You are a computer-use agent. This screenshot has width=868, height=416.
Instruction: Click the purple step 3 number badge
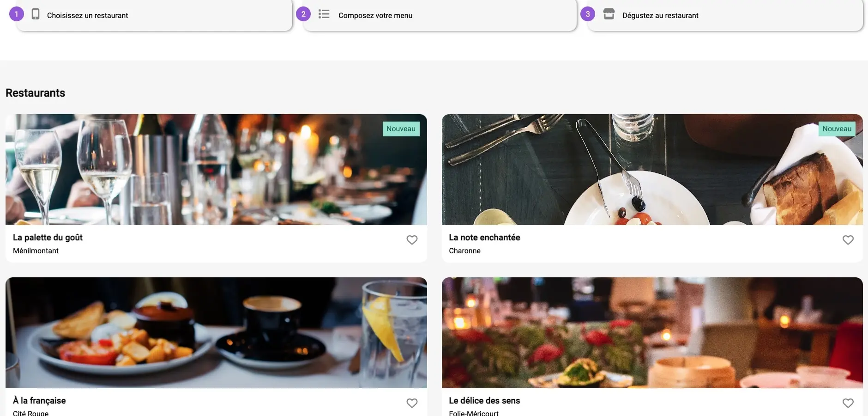588,14
